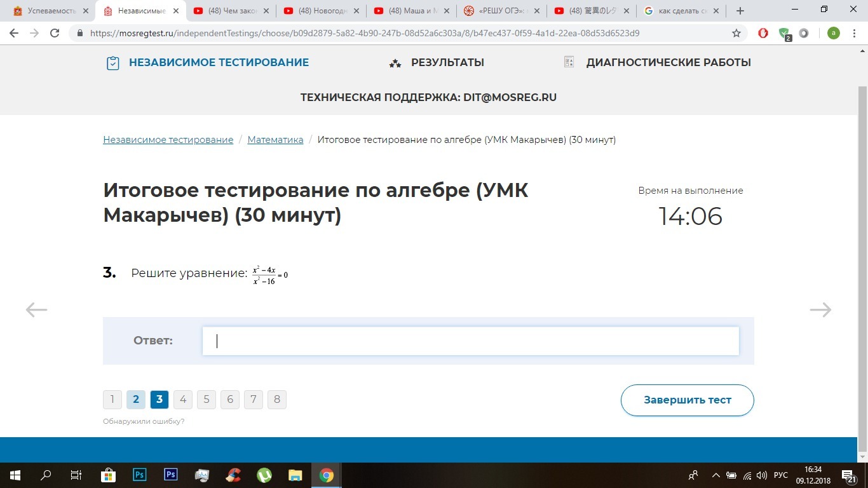Image resolution: width=868 pixels, height=488 pixels.
Task: Switch to как сделать ск Google tab
Action: tap(682, 11)
